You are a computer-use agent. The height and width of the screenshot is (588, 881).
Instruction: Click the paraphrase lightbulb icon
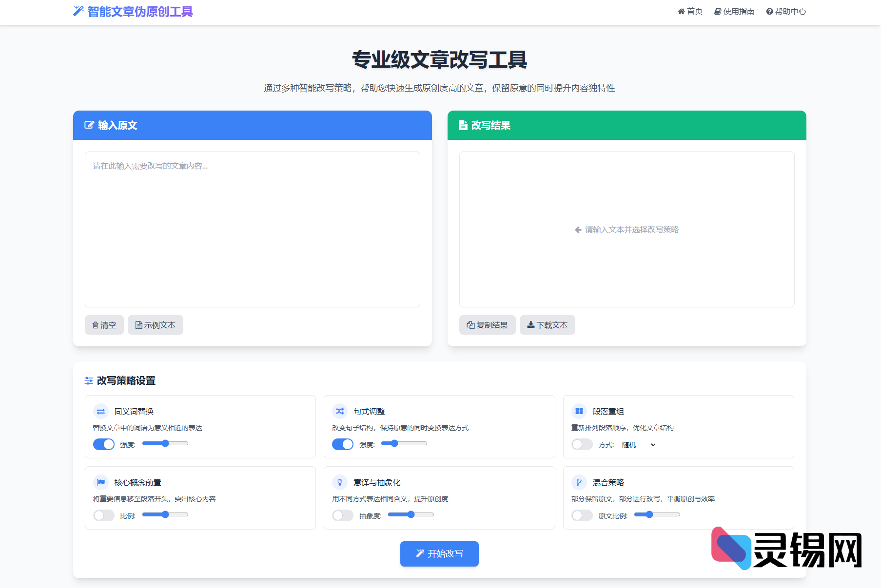click(340, 483)
